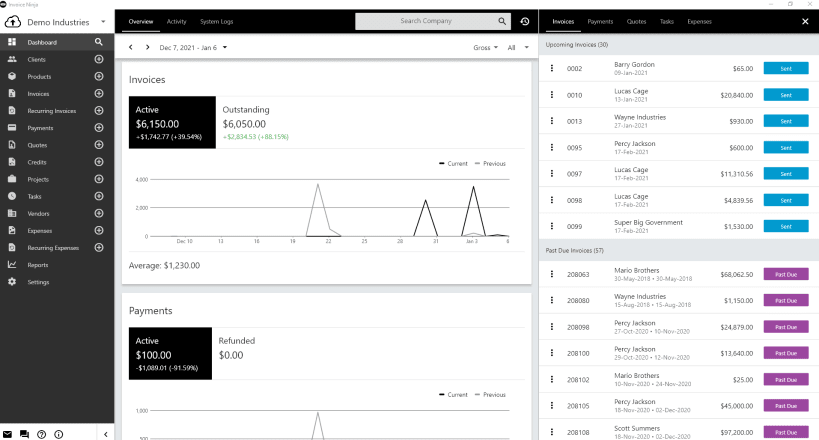Click the plus icon next to Clients

click(99, 59)
